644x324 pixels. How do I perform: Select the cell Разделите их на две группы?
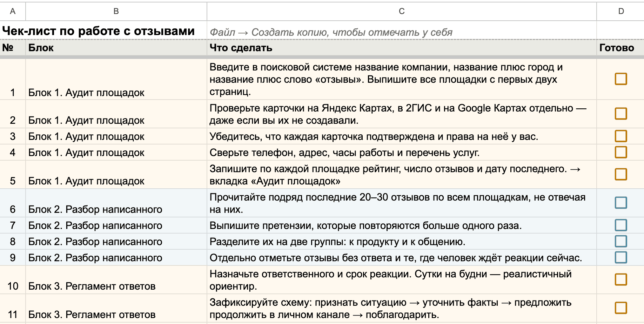(x=402, y=241)
